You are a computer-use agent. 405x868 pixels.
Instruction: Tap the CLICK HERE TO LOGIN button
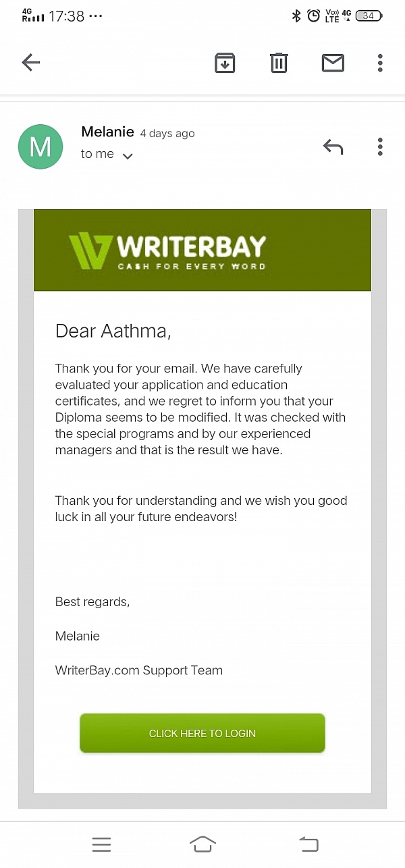pos(202,733)
